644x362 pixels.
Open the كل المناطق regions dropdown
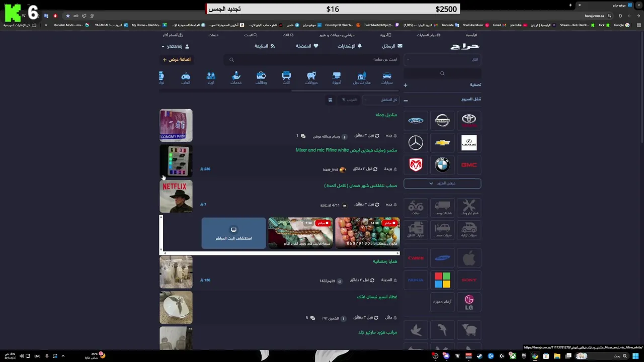pos(382,100)
